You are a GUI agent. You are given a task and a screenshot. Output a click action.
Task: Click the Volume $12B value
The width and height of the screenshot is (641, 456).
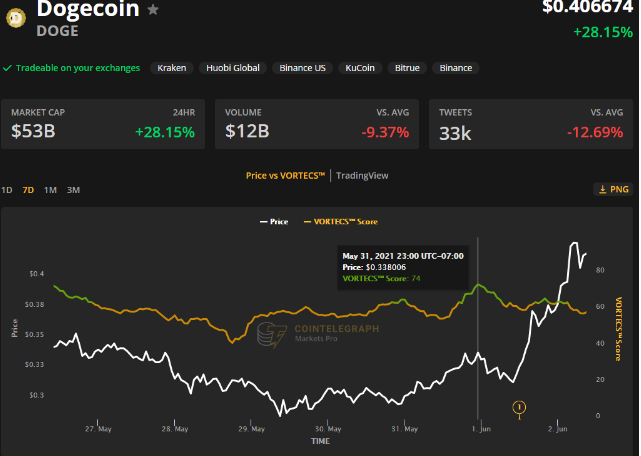(247, 131)
